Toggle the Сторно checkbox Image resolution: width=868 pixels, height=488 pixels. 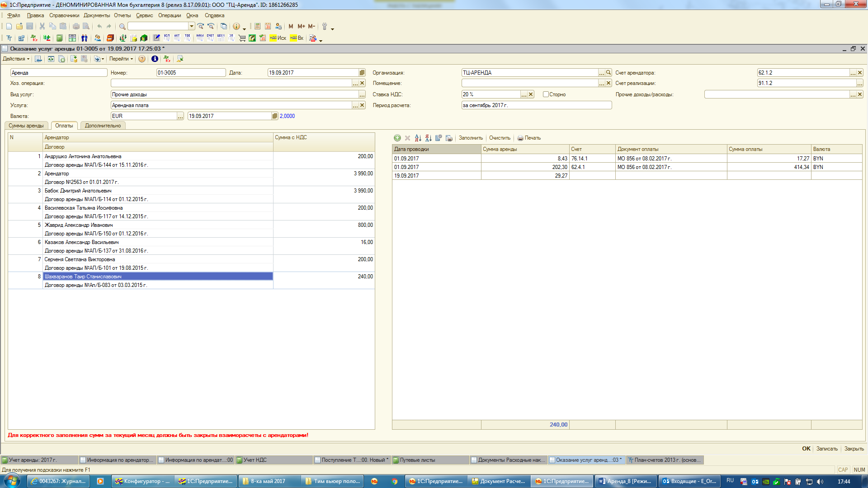[546, 94]
